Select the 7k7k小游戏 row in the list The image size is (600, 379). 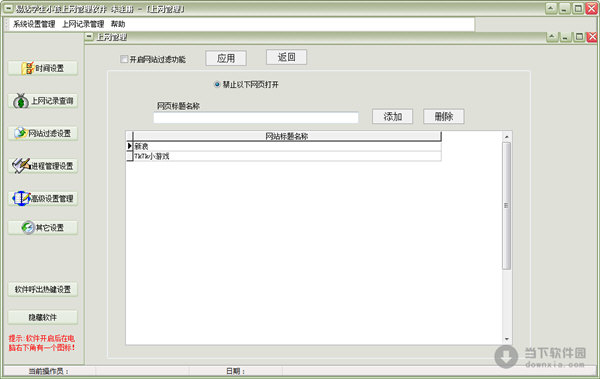pyautogui.click(x=287, y=156)
